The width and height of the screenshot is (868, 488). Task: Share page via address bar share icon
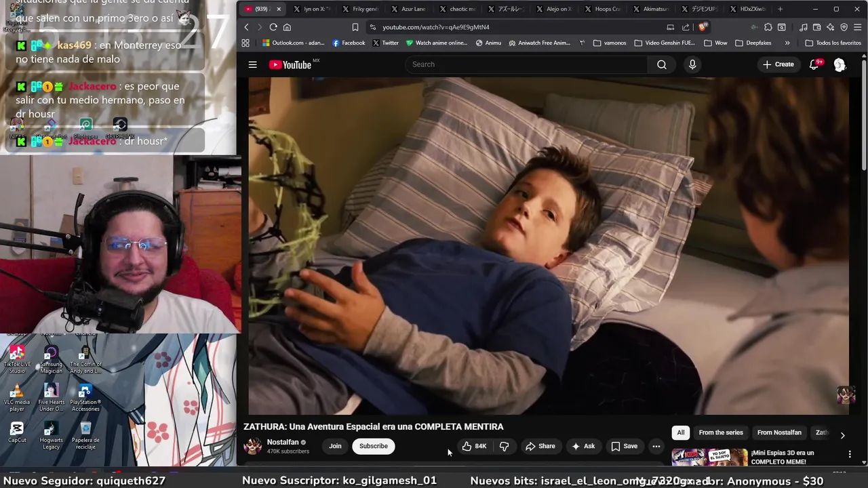click(686, 27)
